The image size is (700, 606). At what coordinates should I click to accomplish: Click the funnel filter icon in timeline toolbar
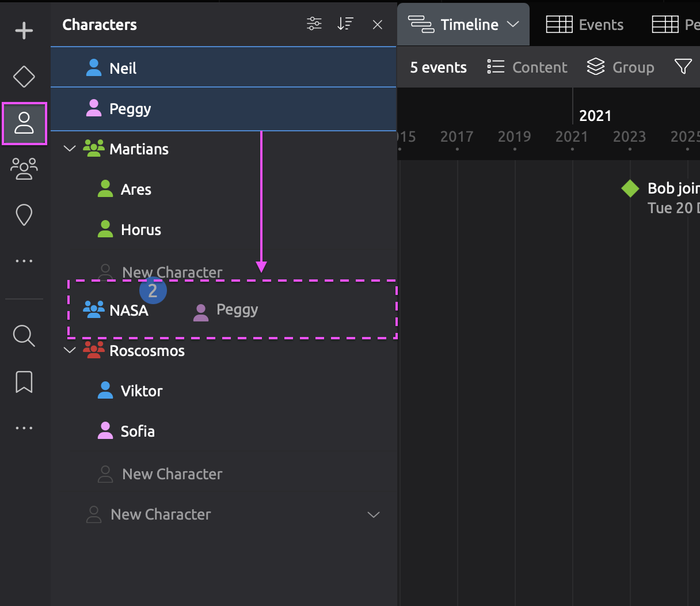pyautogui.click(x=683, y=67)
